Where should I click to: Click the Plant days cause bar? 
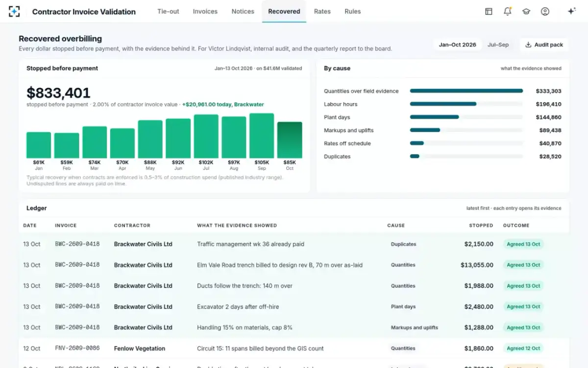click(x=434, y=117)
